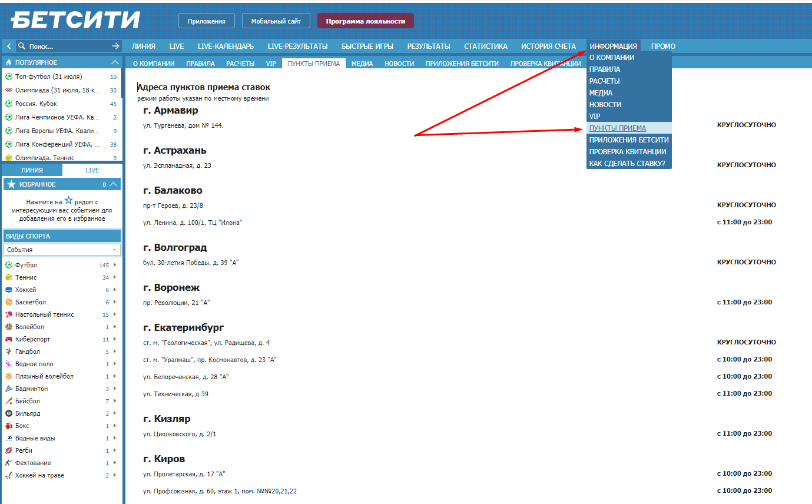The image size is (812, 504).
Task: Click the address ул. Тургенева, дом № 144
Action: 183,125
